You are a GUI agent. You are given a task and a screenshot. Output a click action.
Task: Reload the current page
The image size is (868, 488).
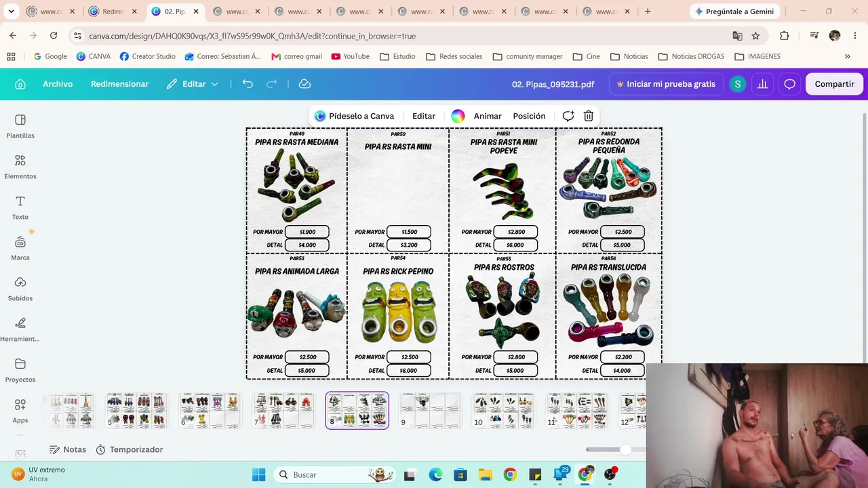[x=54, y=36]
